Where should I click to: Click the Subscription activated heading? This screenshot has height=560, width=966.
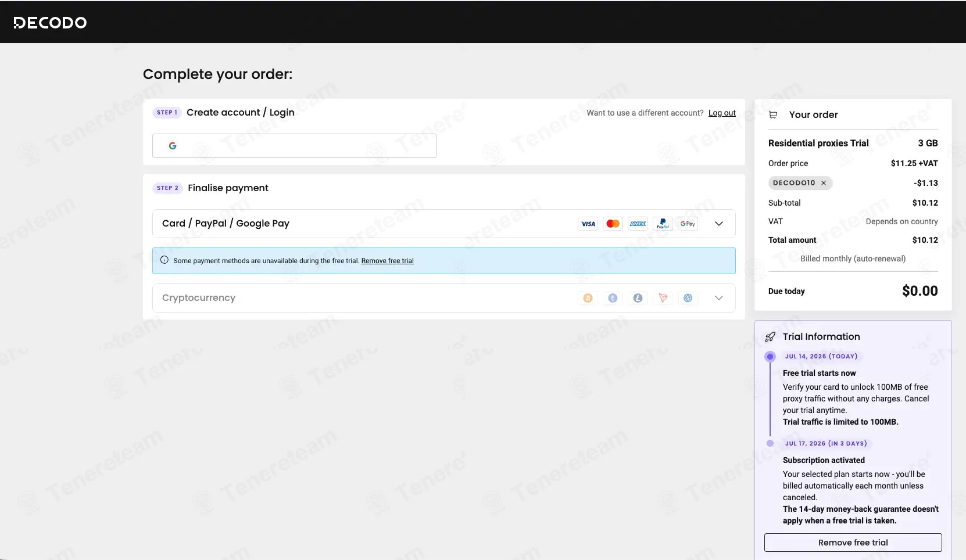tap(824, 461)
